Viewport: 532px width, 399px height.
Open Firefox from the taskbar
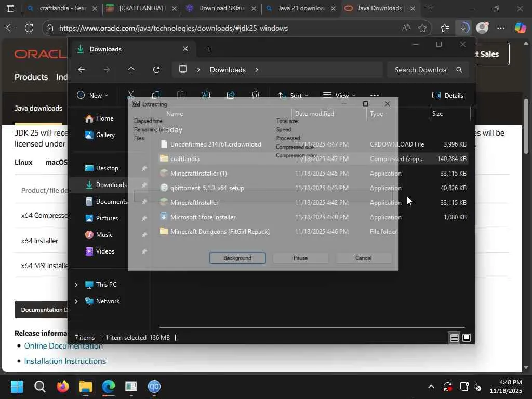tap(62, 387)
